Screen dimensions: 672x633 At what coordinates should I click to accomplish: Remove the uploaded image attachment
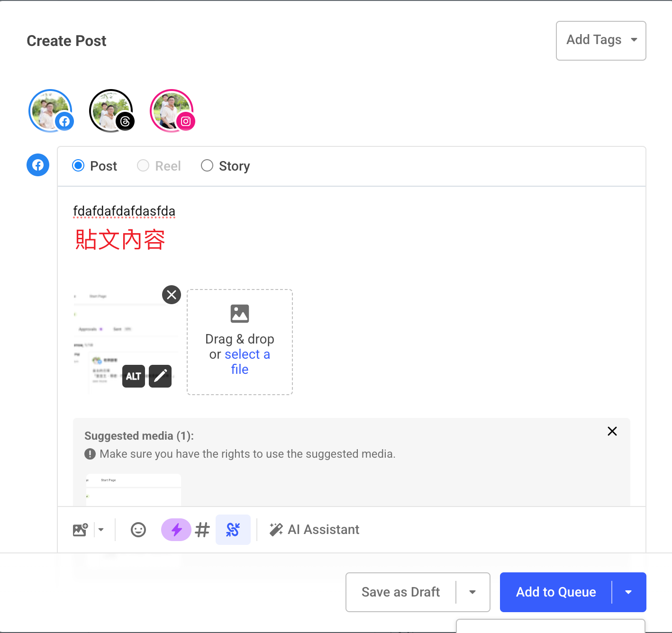pyautogui.click(x=172, y=295)
